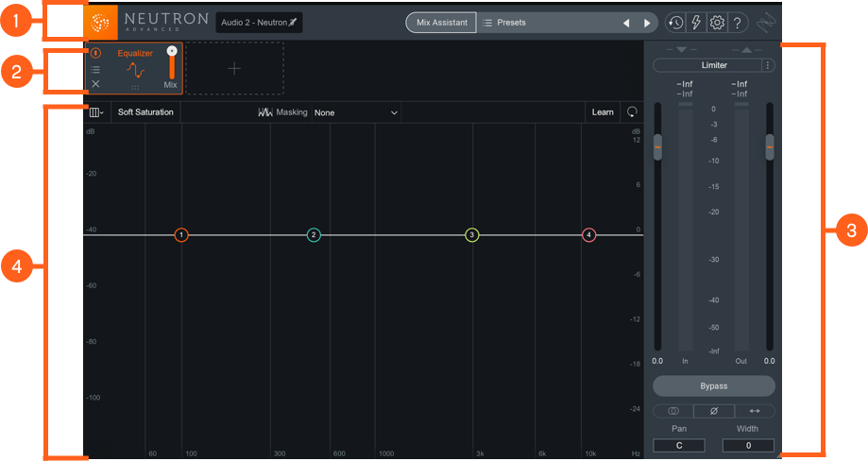Click the EQ reset circular arrow icon
This screenshot has width=868, height=461.
(632, 112)
